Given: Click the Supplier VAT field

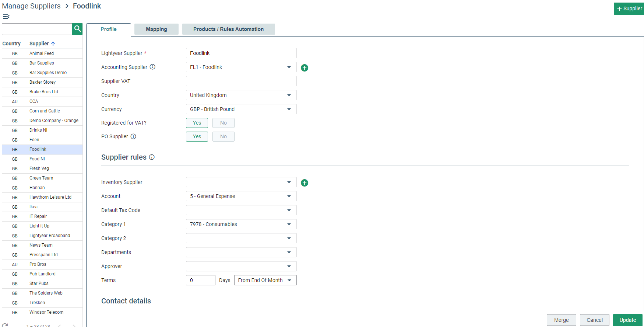Looking at the screenshot, I should point(241,81).
